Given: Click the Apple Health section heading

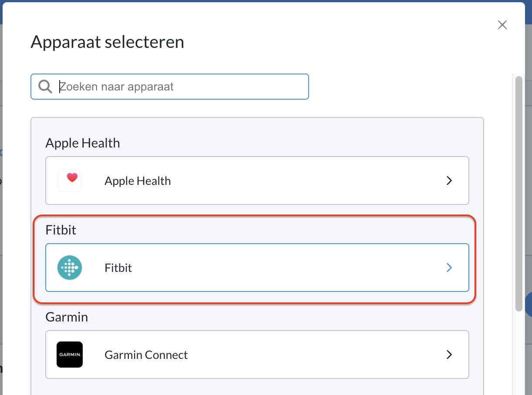Looking at the screenshot, I should point(83,143).
